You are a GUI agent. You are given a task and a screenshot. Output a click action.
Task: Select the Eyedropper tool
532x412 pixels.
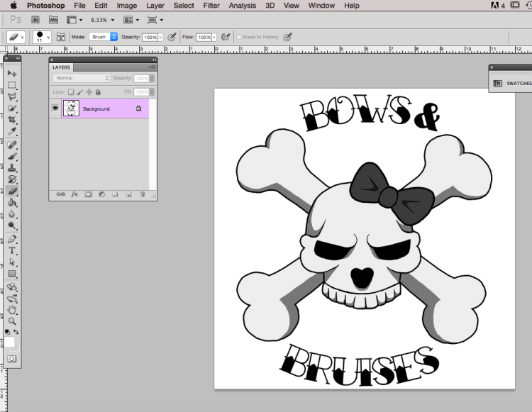pyautogui.click(x=12, y=131)
